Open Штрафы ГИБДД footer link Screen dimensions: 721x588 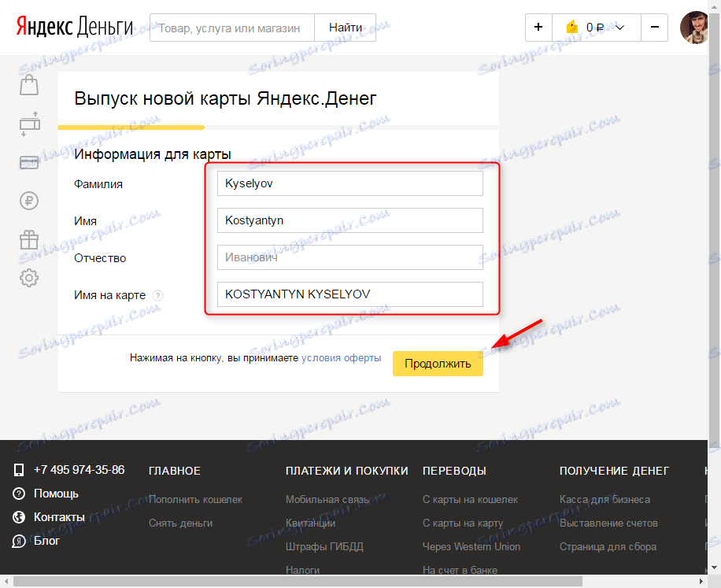(324, 546)
